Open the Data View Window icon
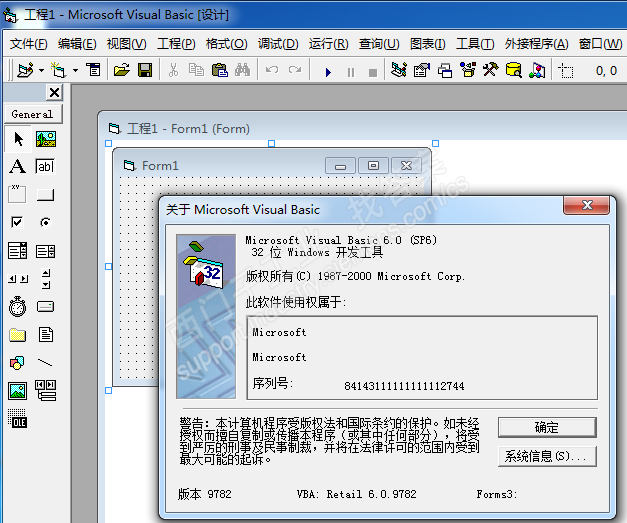 (514, 70)
